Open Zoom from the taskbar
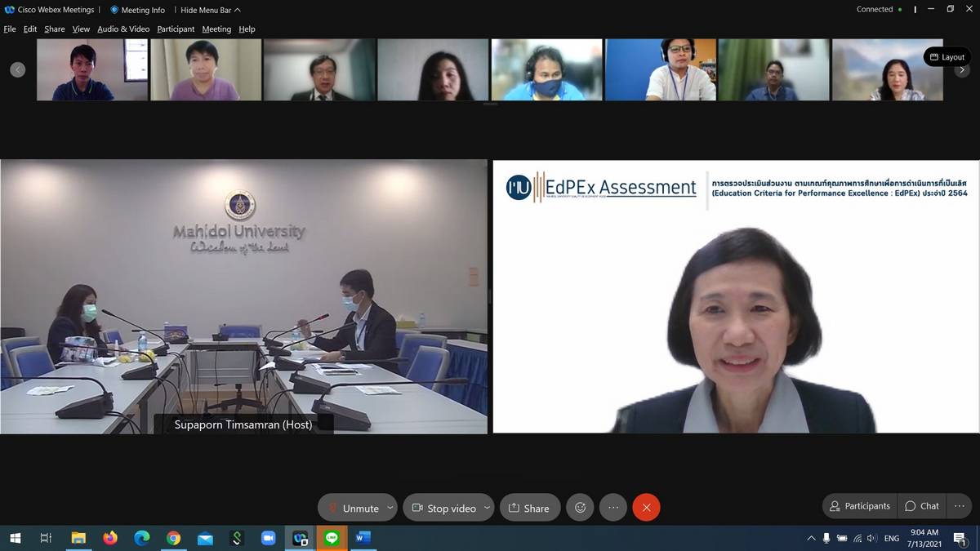This screenshot has height=551, width=980. 268,538
